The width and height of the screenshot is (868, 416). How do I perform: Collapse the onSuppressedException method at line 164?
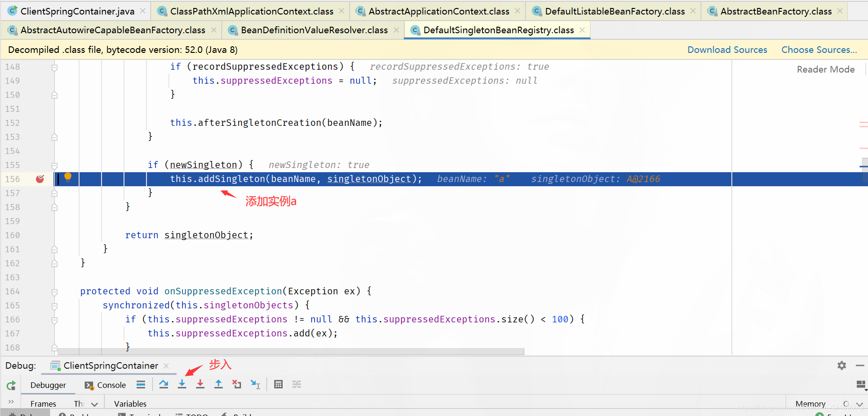(54, 292)
